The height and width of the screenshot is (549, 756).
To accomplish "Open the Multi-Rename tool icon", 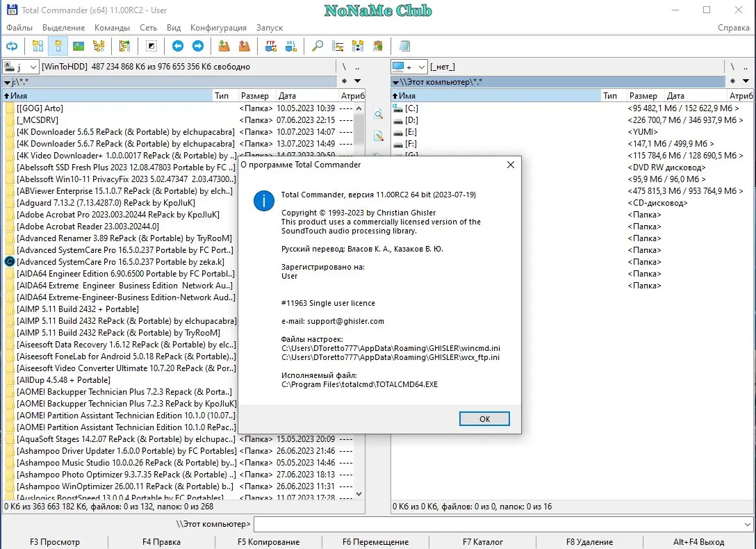I will pos(338,47).
